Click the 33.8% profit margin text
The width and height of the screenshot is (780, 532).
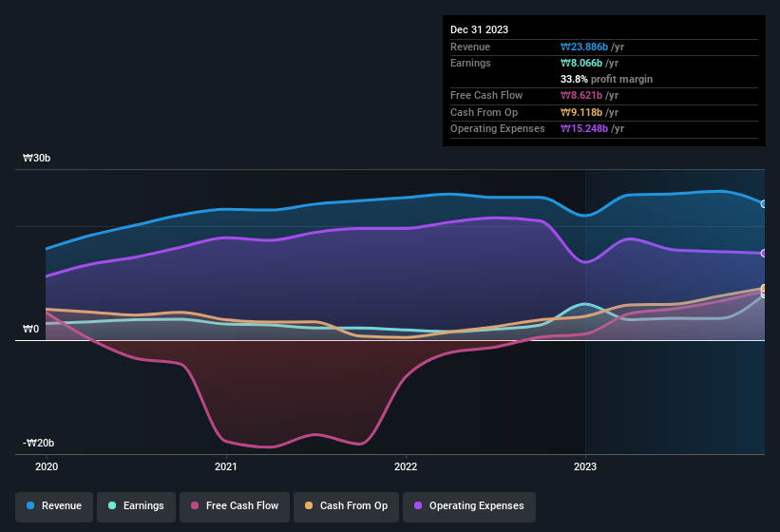tap(606, 79)
